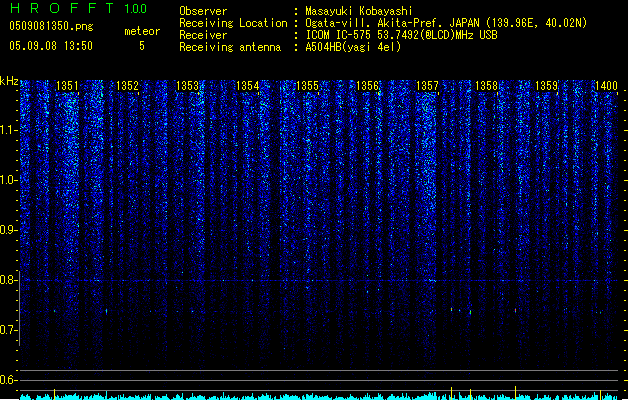Select the Ogata-vill. Akita-Pref. JAPAN location text
This screenshot has height=400, width=629.
click(446, 23)
